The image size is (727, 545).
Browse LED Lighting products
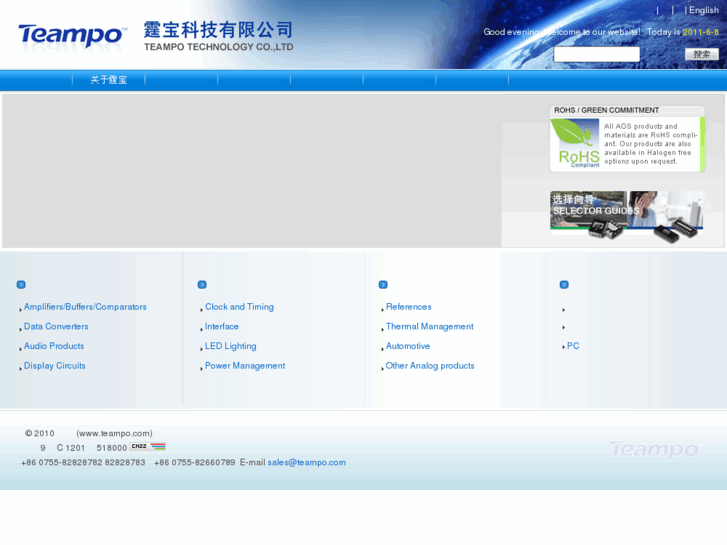pyautogui.click(x=230, y=346)
